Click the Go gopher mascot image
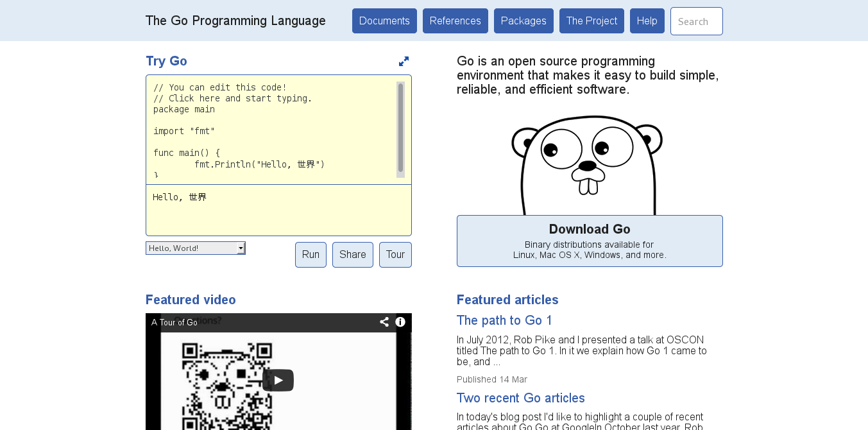The width and height of the screenshot is (868, 430). (587, 166)
